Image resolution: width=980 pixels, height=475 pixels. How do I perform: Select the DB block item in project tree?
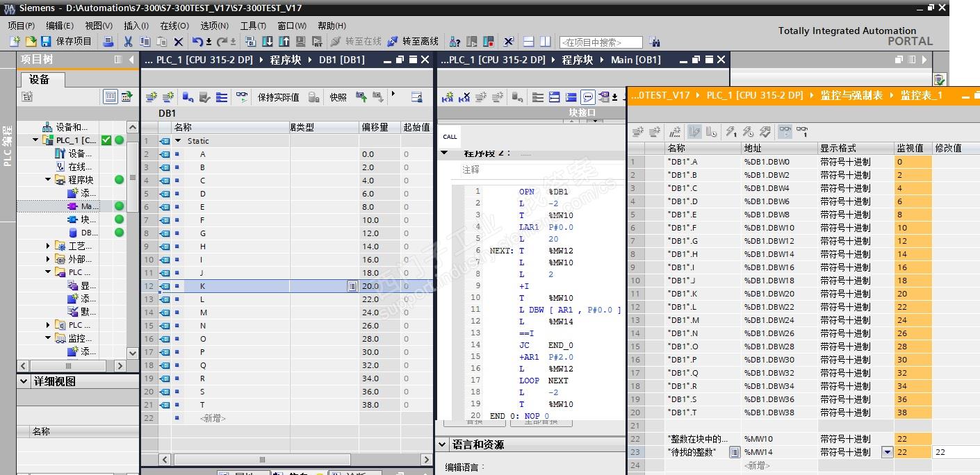click(83, 233)
